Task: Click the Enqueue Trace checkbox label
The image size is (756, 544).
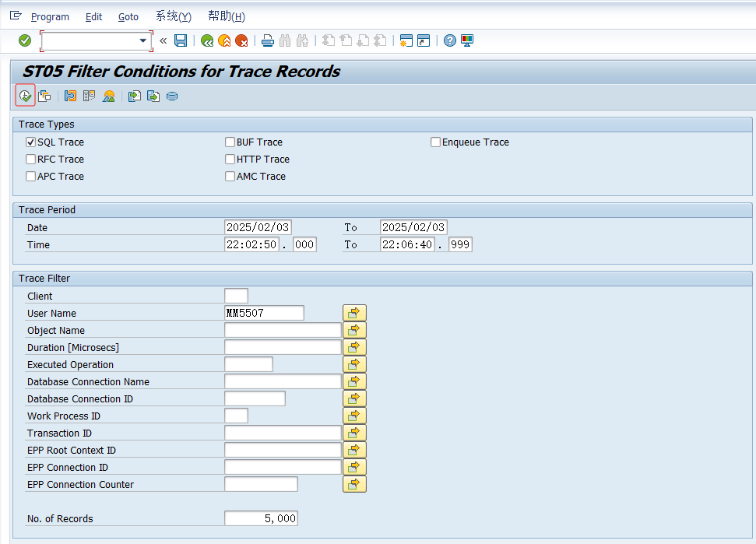Action: click(476, 142)
